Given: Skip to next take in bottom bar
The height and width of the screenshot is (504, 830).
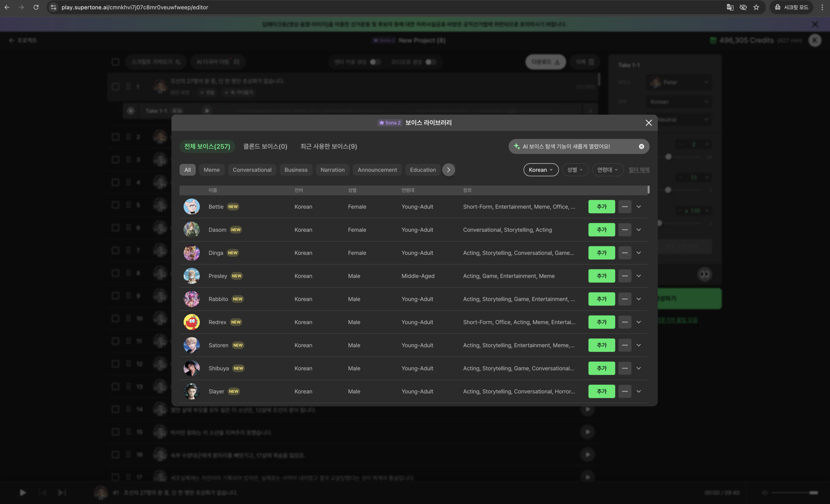Looking at the screenshot, I should click(x=61, y=493).
